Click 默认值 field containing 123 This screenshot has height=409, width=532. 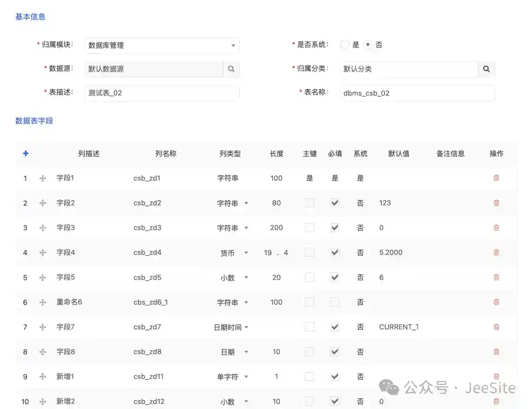point(399,203)
